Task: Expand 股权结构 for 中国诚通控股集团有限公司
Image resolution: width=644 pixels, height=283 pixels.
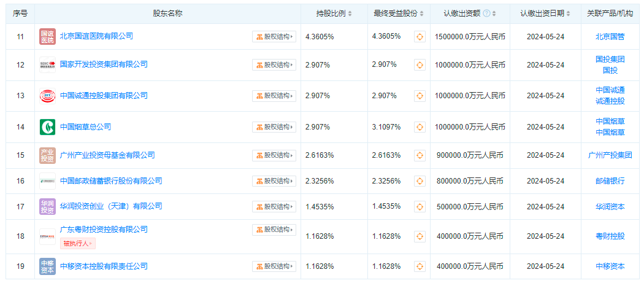Action: (x=274, y=96)
